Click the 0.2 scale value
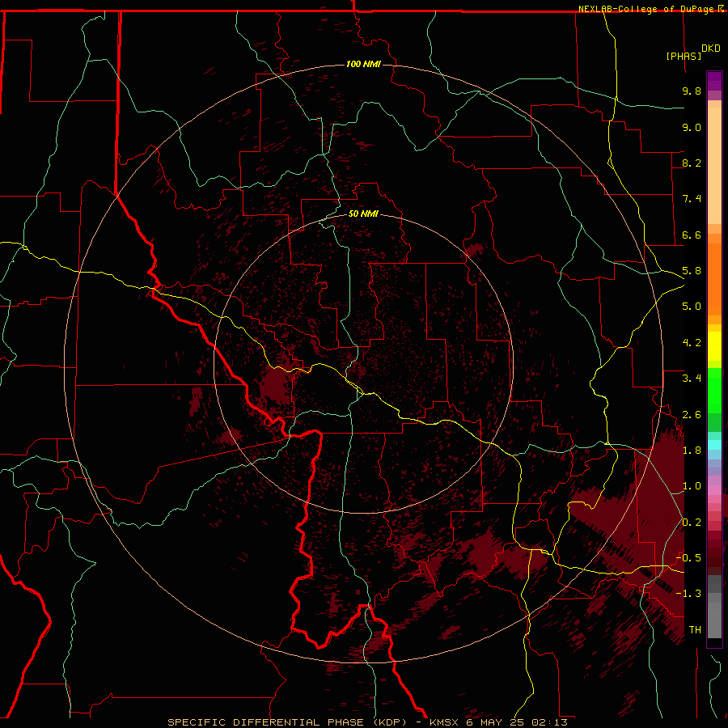The height and width of the screenshot is (728, 728). click(x=692, y=523)
